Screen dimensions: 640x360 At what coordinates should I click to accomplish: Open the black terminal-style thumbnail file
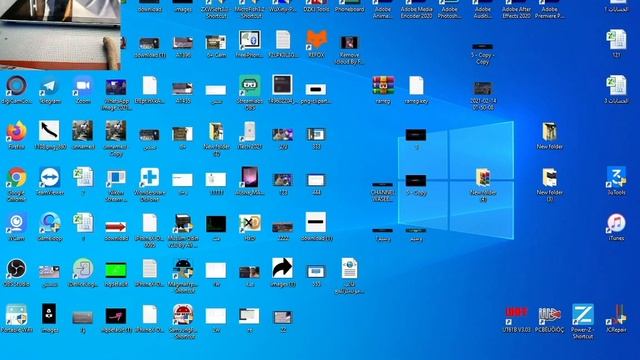(216, 224)
